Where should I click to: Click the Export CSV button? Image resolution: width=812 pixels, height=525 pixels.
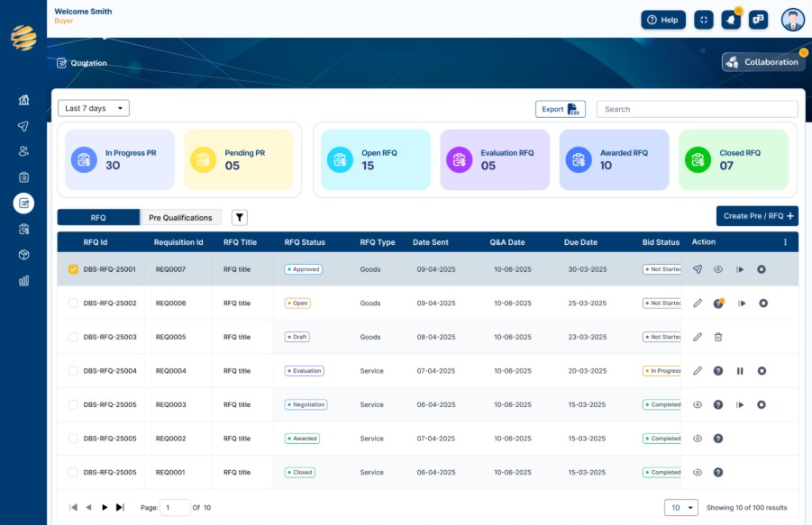[561, 109]
